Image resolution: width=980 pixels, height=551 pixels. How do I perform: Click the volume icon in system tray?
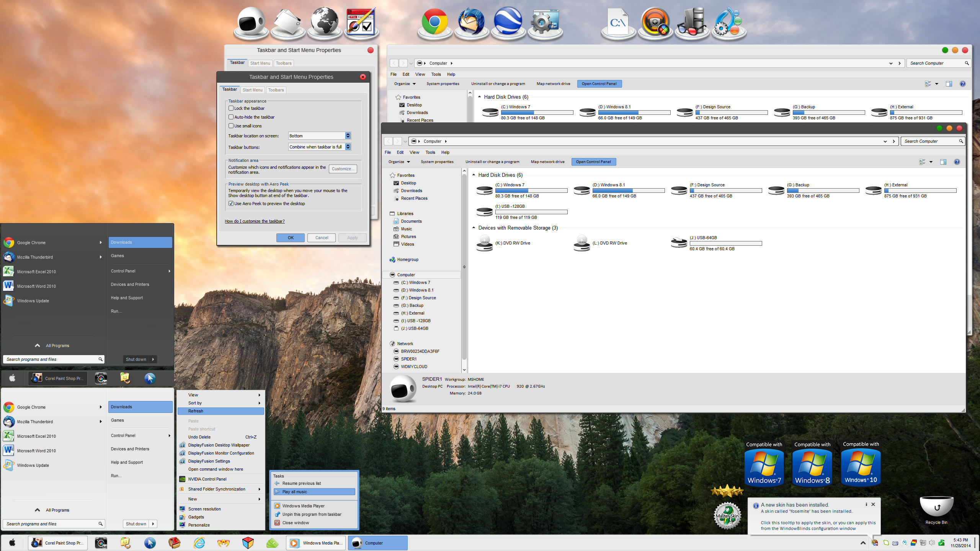point(932,543)
